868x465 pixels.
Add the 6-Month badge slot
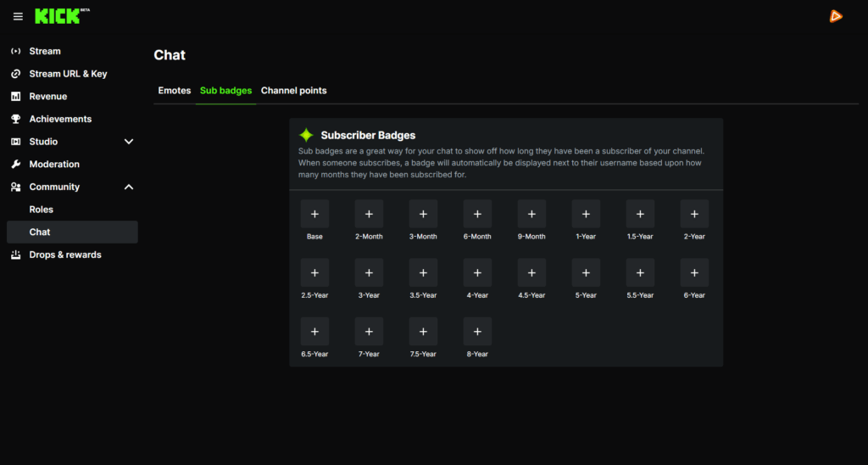(477, 214)
